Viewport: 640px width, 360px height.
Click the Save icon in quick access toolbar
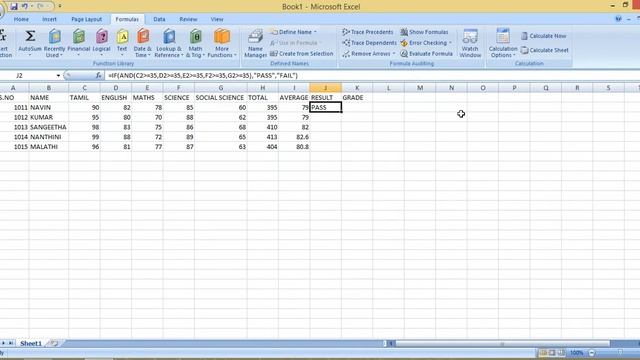(14, 6)
